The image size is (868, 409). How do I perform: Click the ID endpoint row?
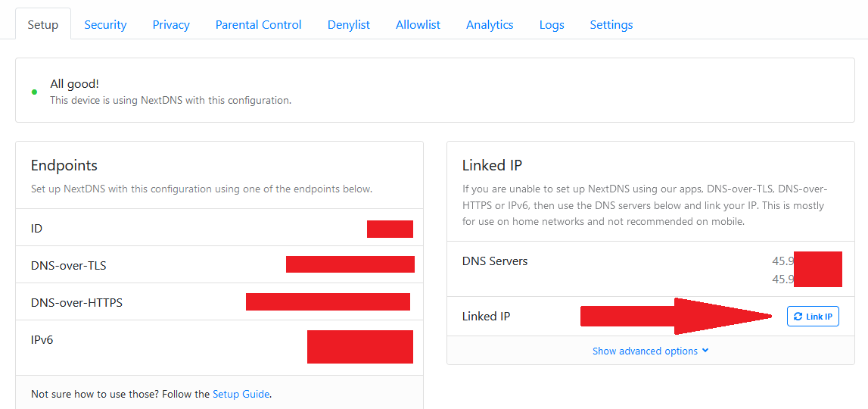[x=219, y=228]
